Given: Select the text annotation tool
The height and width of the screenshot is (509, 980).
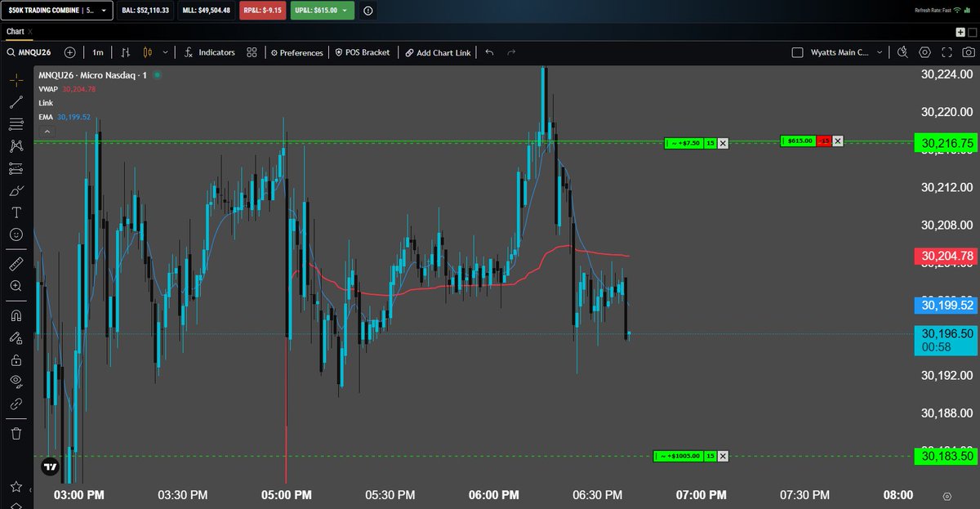Looking at the screenshot, I should (16, 212).
